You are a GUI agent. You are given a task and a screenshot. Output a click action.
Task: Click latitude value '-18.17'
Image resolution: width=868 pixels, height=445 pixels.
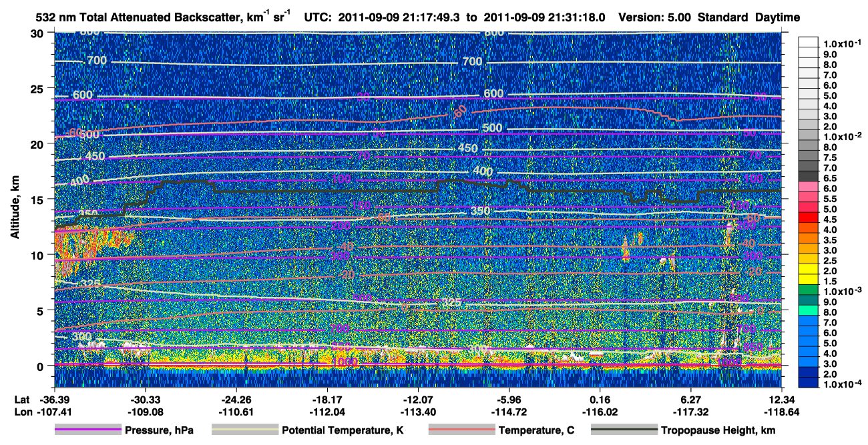point(327,399)
